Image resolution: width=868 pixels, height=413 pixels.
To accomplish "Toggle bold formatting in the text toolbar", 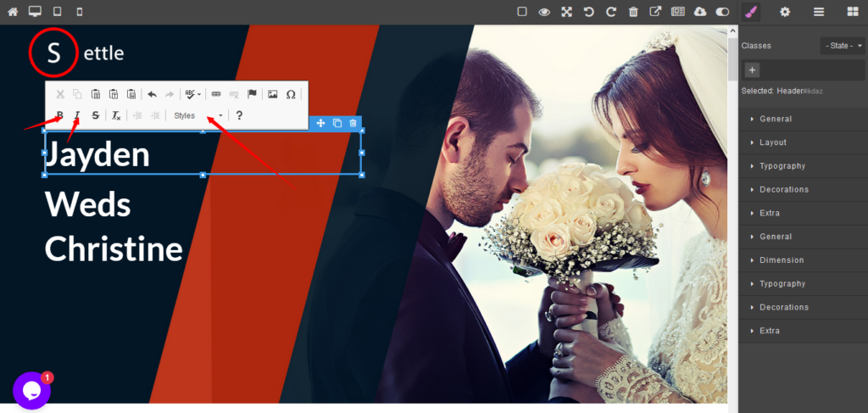I will tap(59, 115).
